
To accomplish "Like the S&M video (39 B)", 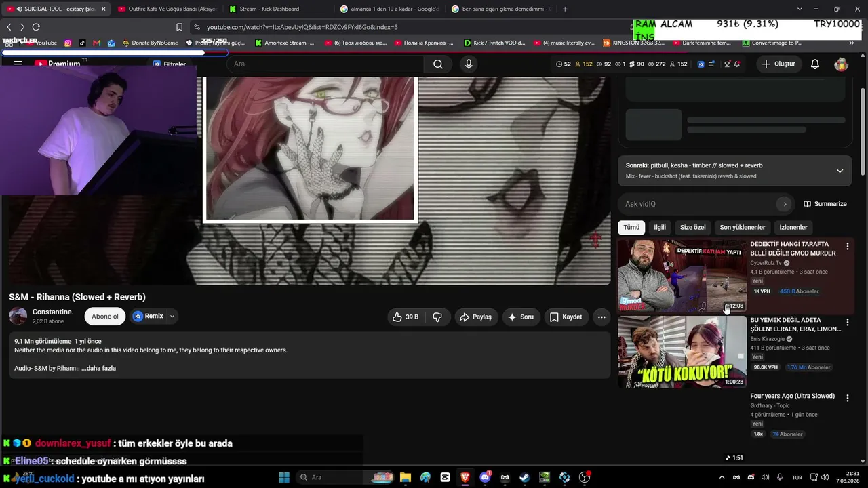I will coord(405,317).
